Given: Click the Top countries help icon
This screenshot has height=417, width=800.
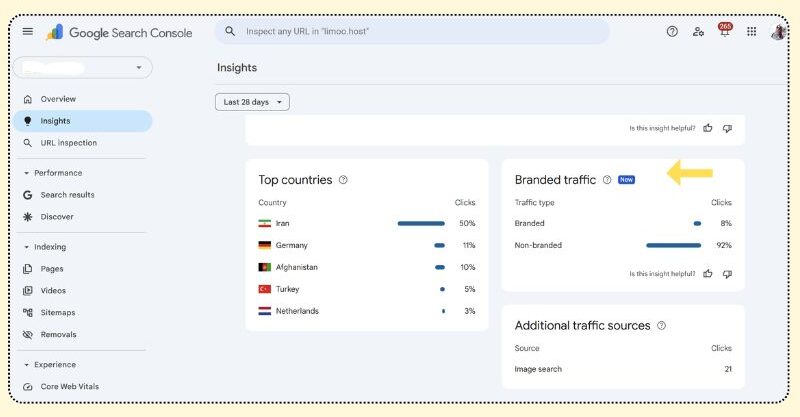Looking at the screenshot, I should coord(343,180).
